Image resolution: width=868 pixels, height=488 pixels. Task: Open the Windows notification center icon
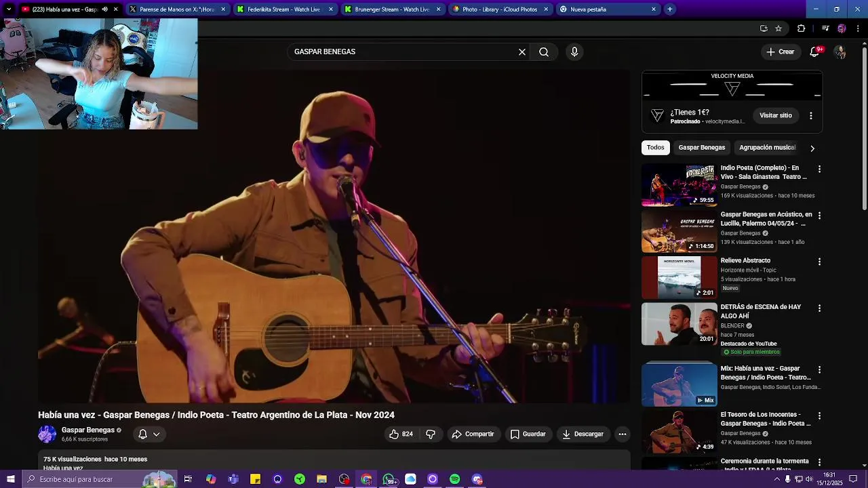[x=854, y=479]
